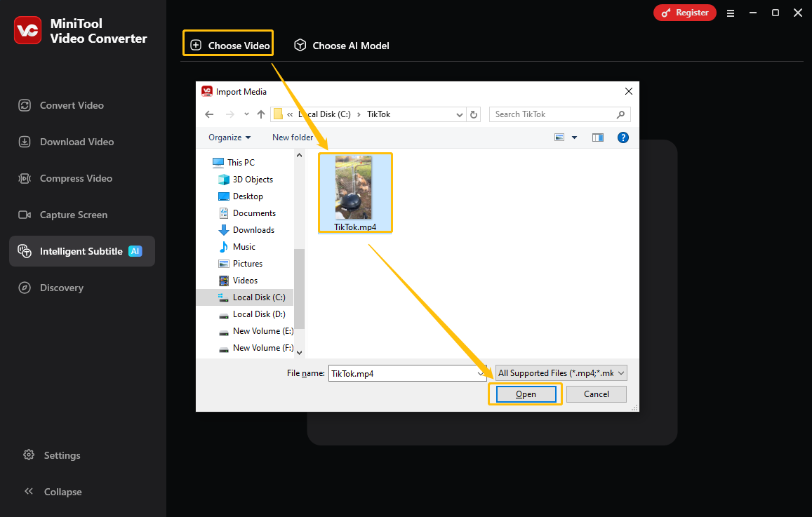Click the search magnifier icon
The height and width of the screenshot is (517, 812).
(x=620, y=114)
